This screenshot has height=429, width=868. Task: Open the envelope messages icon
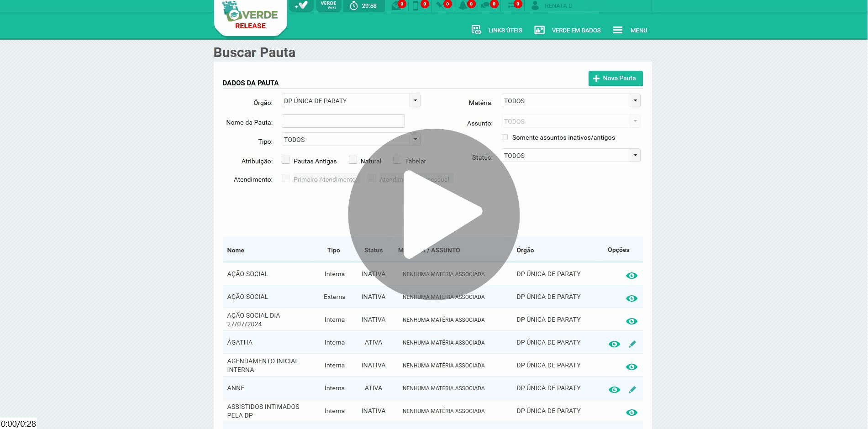pyautogui.click(x=396, y=5)
